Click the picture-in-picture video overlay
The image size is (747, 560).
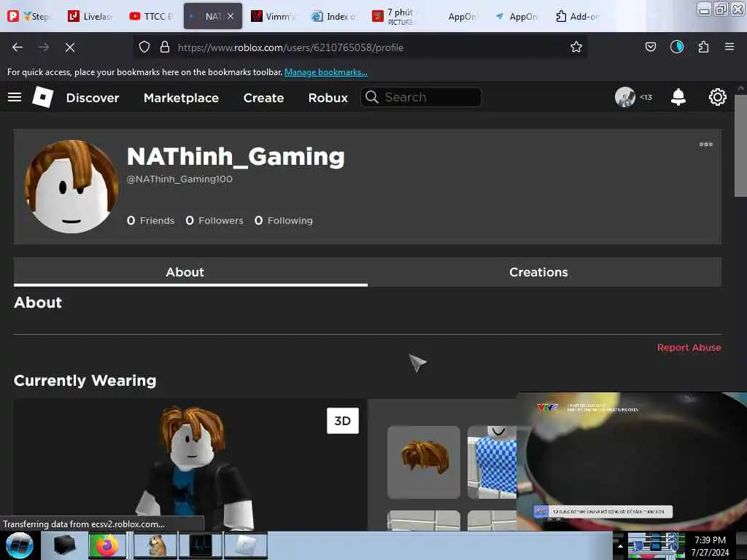tap(632, 461)
